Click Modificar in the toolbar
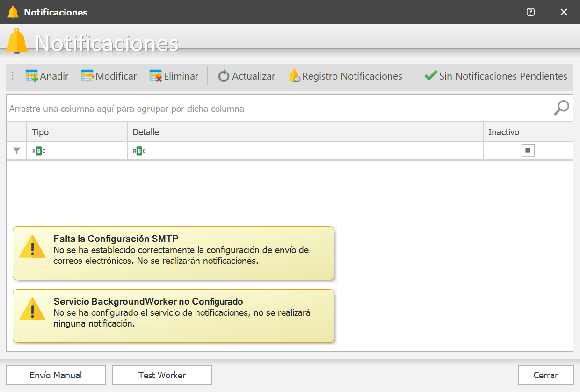 coord(109,76)
